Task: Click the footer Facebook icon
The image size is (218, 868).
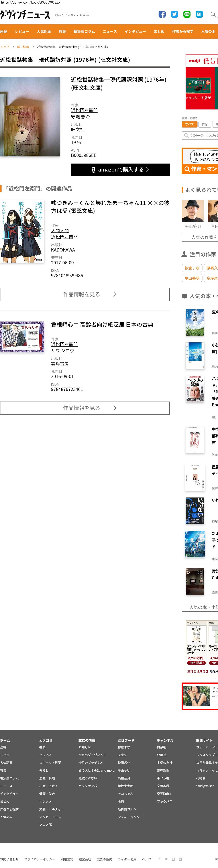Action: (x=159, y=859)
